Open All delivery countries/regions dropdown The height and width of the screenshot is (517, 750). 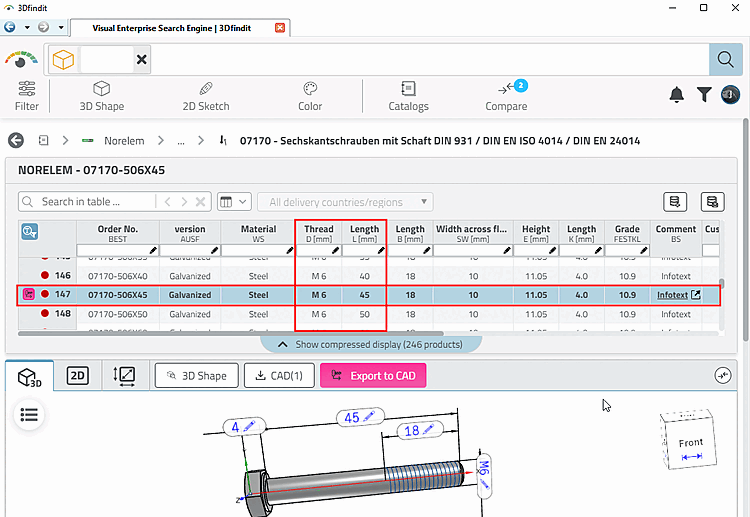pyautogui.click(x=345, y=202)
